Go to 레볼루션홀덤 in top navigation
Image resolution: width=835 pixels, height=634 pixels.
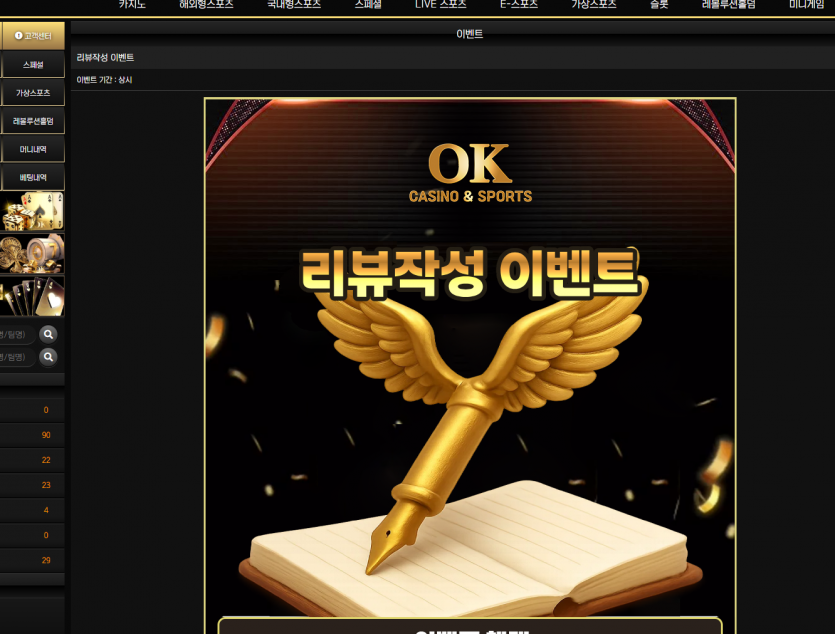point(728,4)
